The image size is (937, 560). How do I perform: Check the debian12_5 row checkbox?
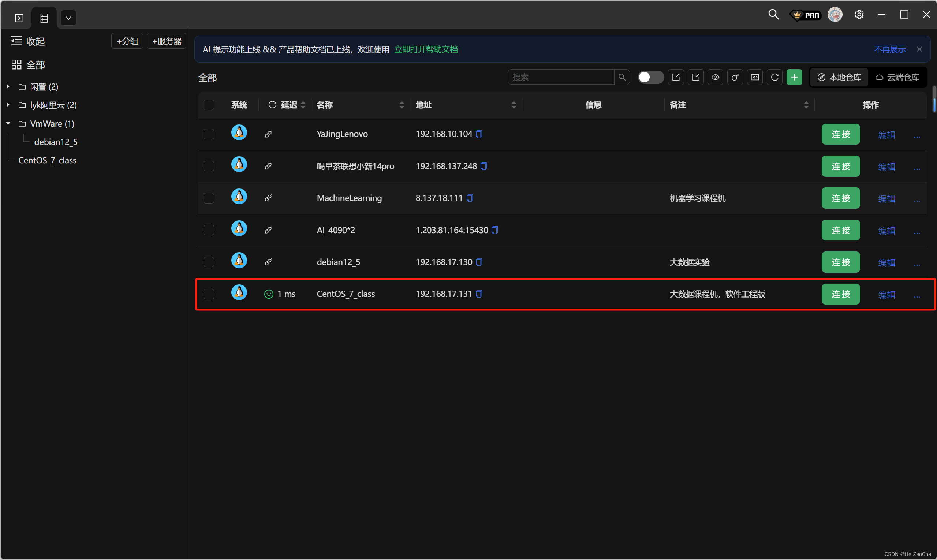tap(209, 262)
